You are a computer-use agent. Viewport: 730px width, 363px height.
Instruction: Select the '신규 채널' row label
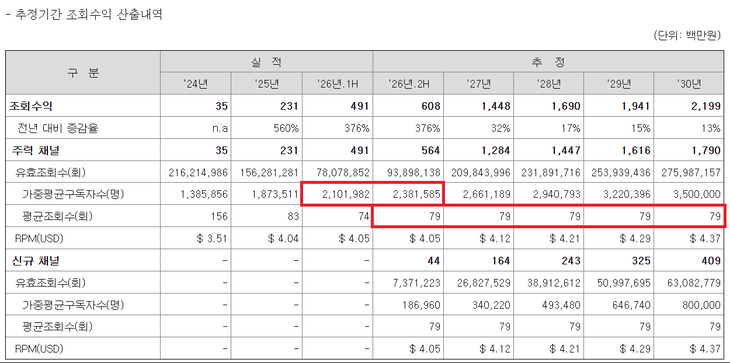34,261
